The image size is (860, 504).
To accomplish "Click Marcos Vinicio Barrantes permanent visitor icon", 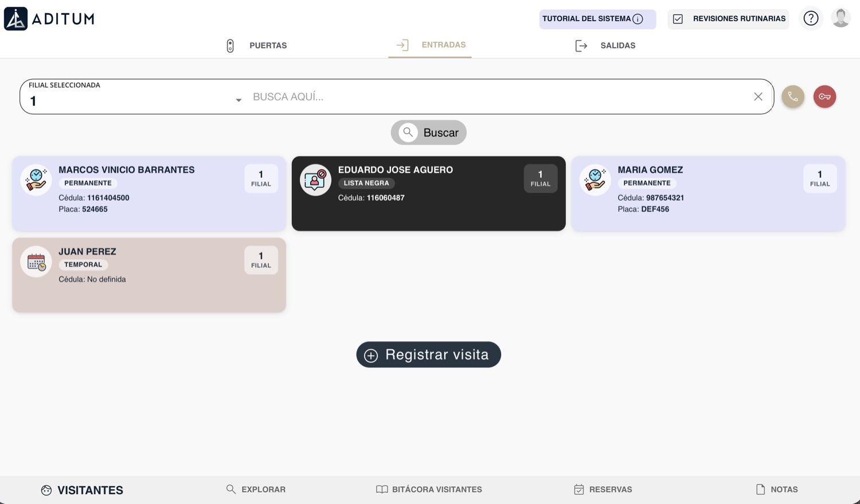I will click(36, 180).
